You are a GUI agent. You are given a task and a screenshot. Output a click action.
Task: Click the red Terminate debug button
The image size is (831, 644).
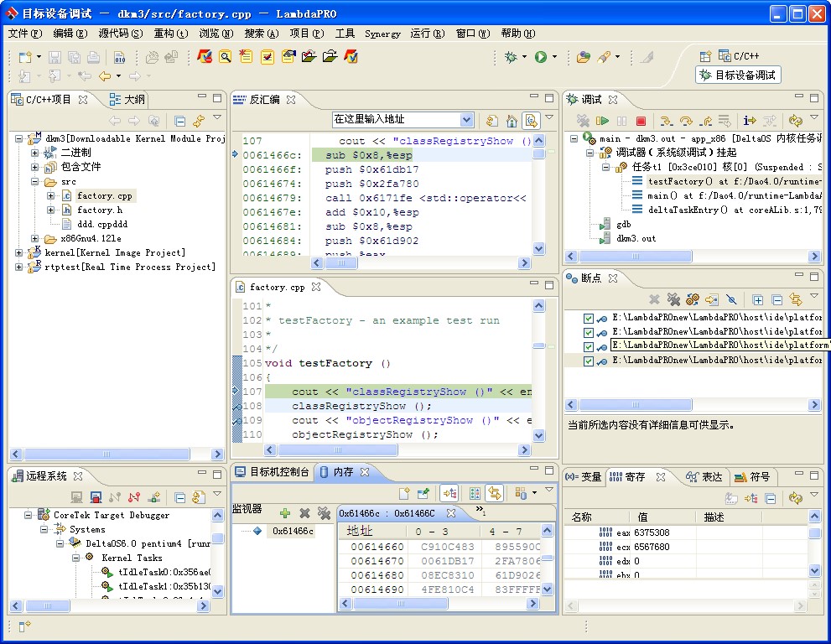click(x=641, y=122)
